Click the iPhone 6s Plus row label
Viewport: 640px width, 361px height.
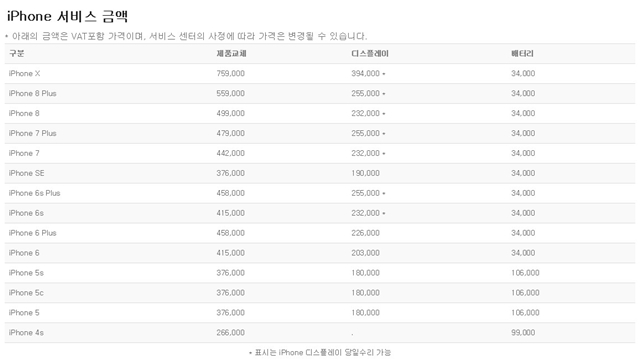click(34, 193)
